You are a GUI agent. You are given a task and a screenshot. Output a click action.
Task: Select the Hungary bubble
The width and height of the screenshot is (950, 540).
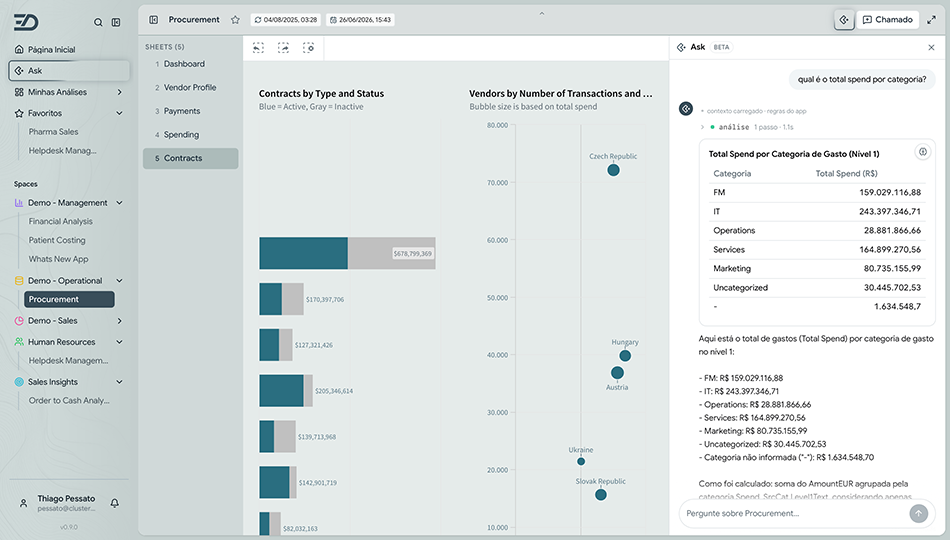pos(625,356)
